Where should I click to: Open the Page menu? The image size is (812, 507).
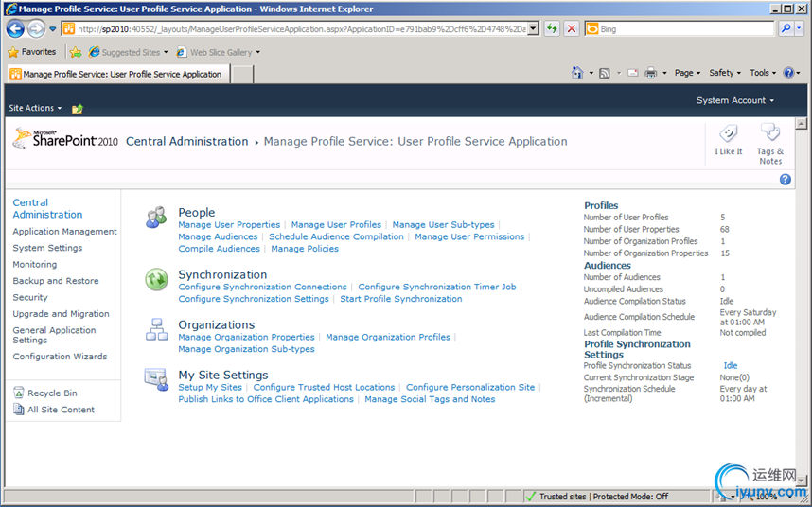(x=687, y=73)
